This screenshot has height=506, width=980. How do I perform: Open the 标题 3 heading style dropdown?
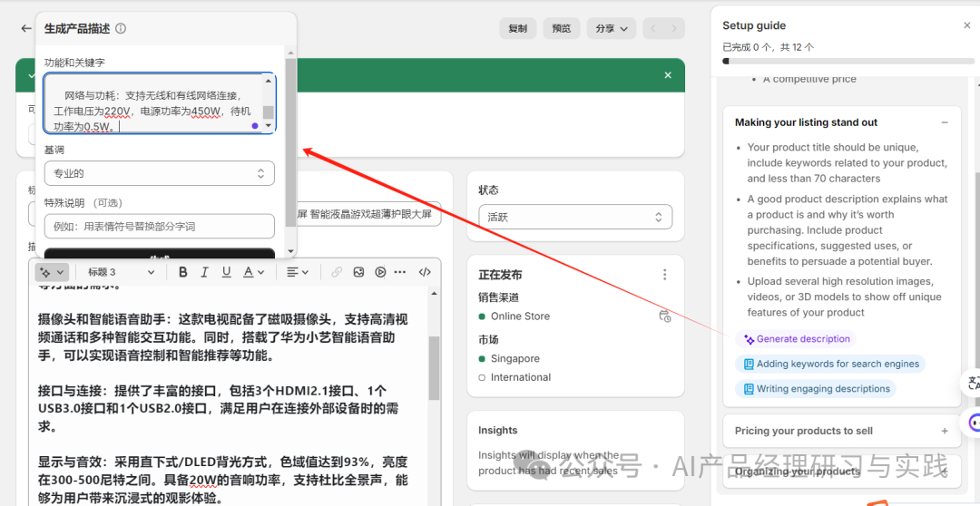pos(121,272)
